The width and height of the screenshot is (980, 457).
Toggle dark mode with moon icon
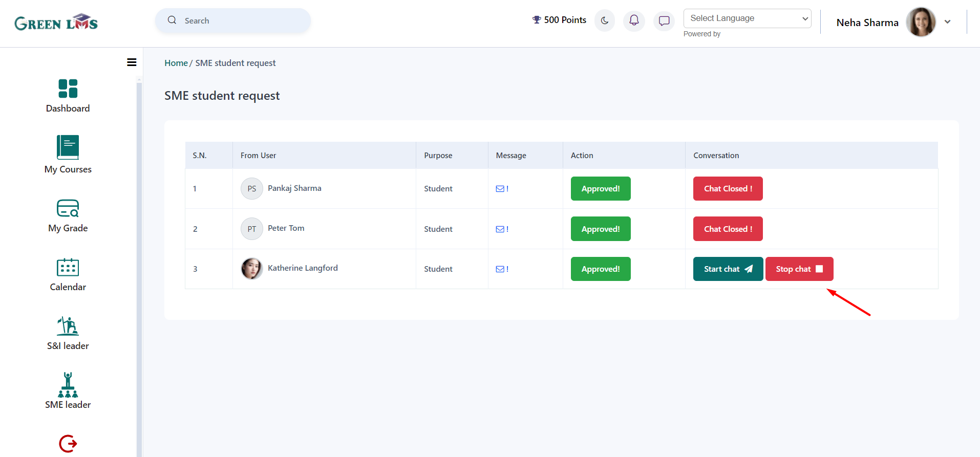605,20
